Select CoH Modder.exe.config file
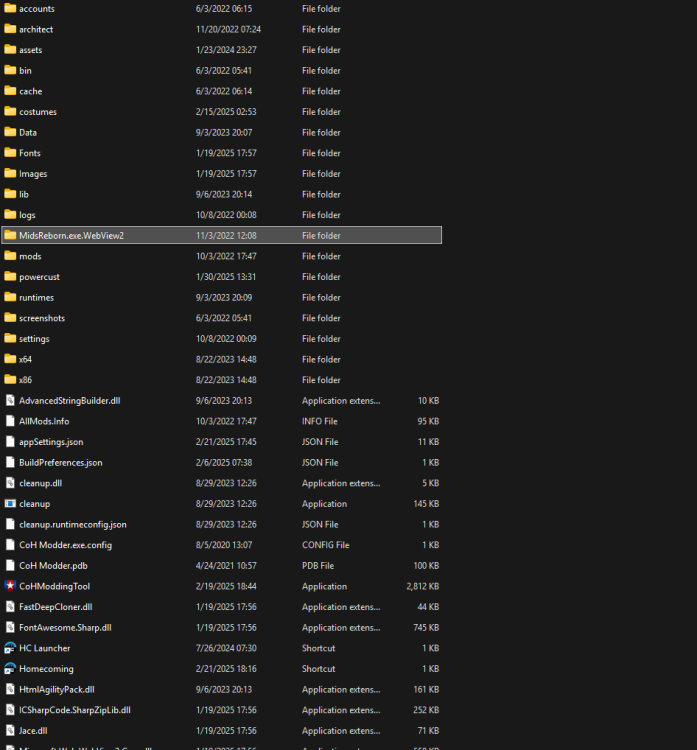The image size is (697, 750). (x=65, y=545)
